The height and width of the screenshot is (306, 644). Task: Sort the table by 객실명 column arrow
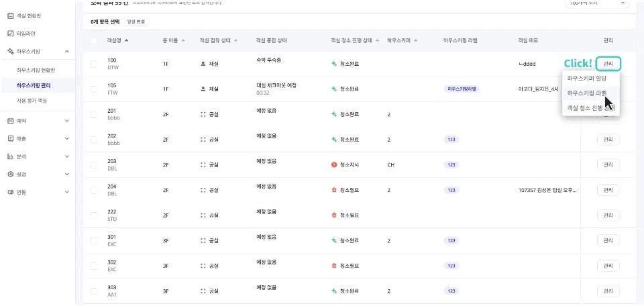click(x=127, y=41)
